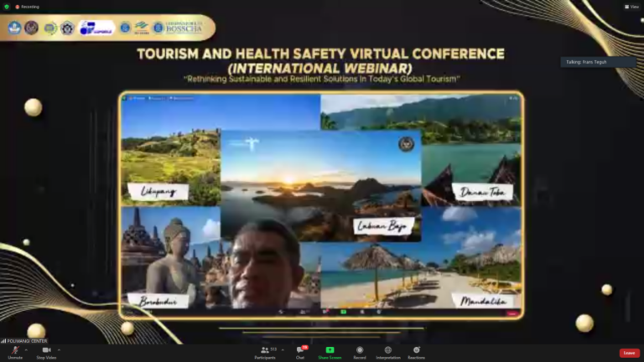Viewport: 644px width, 362px height.
Task: Click the green Share Screen button
Action: point(330,352)
